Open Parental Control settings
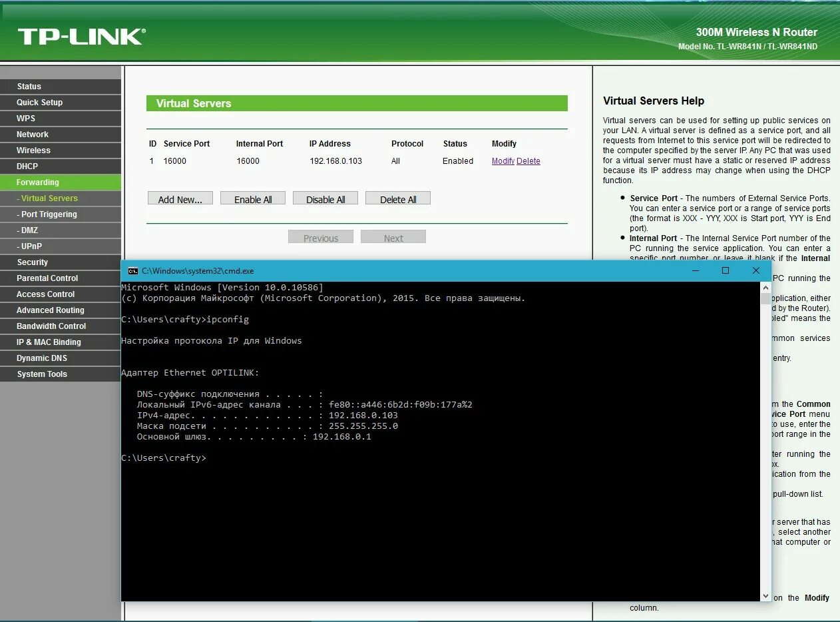 (x=47, y=278)
